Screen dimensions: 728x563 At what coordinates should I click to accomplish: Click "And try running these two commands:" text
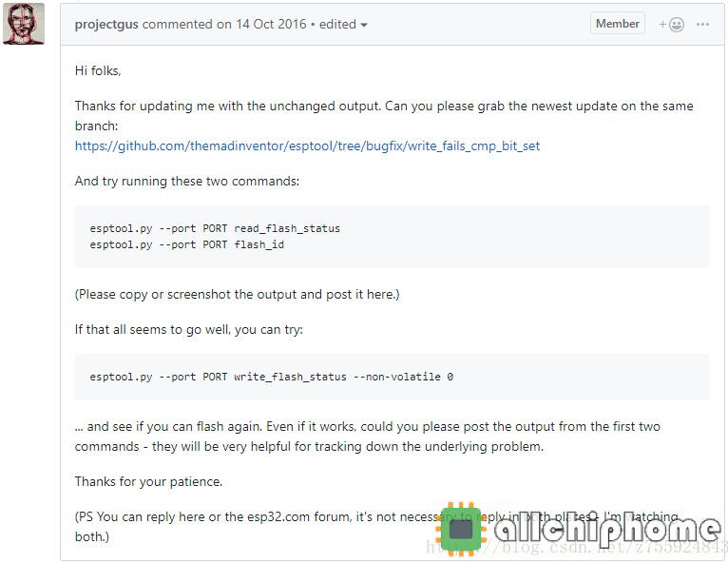click(x=187, y=181)
